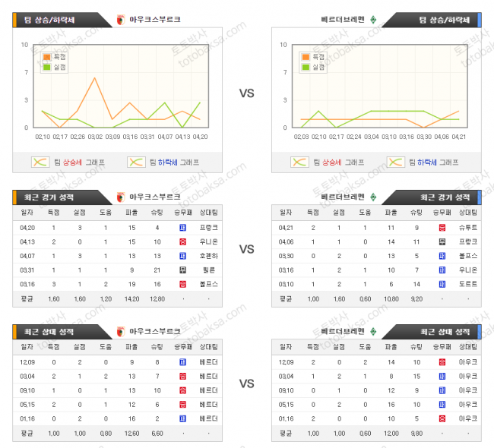Click the draw icon on Augsburg's 03.31 match row
494x448 pixels.
point(182,270)
